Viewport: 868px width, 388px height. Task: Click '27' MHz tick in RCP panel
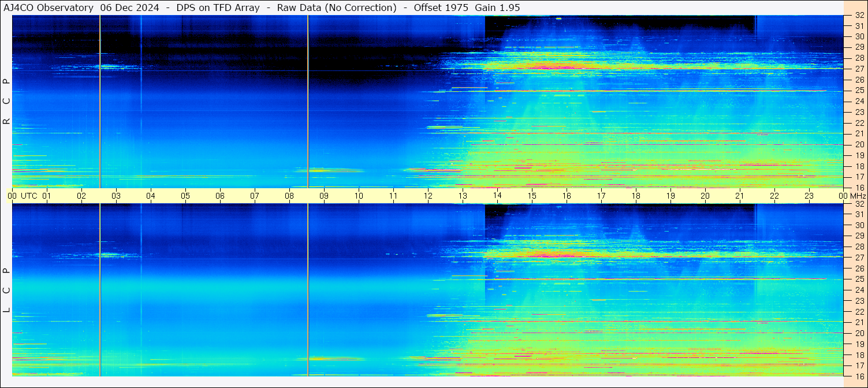859,69
